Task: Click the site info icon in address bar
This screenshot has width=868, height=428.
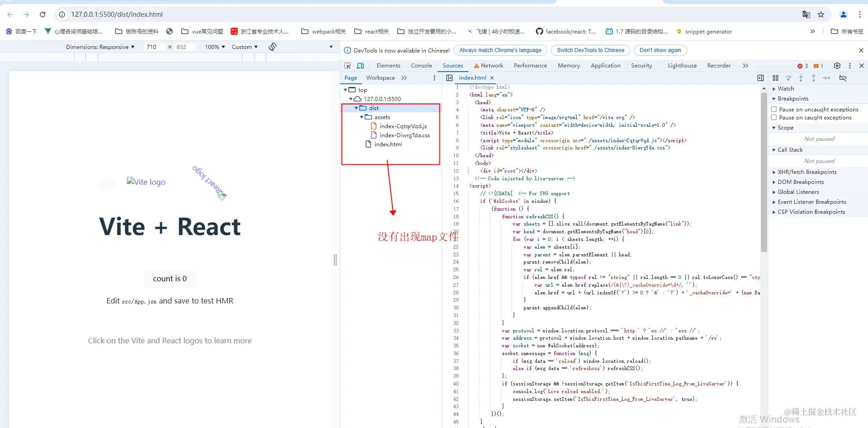Action: pyautogui.click(x=63, y=14)
